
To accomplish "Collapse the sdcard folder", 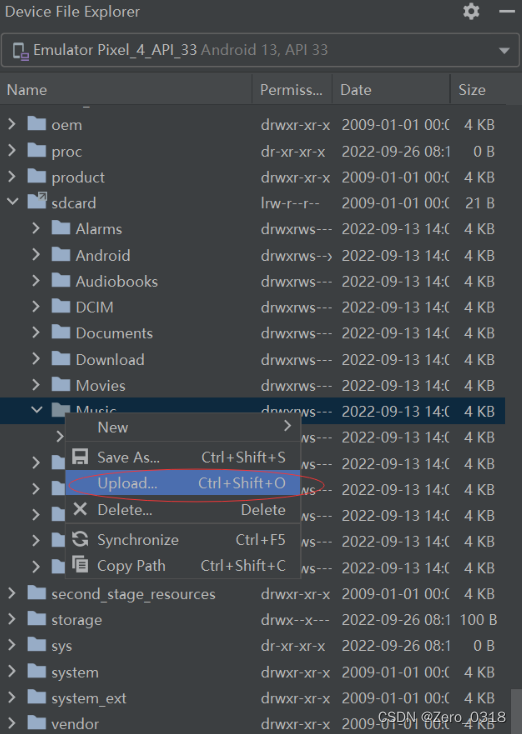I will click(x=13, y=202).
